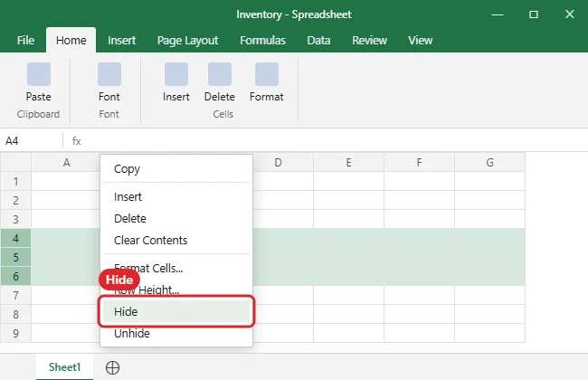This screenshot has width=588, height=380.
Task: Select row 8 header
Action: (15, 314)
